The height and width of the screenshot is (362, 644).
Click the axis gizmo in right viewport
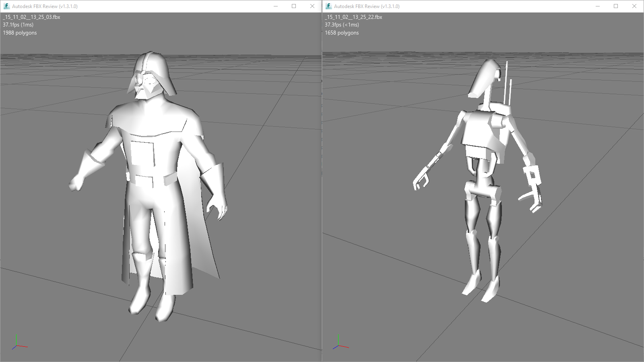tap(340, 343)
